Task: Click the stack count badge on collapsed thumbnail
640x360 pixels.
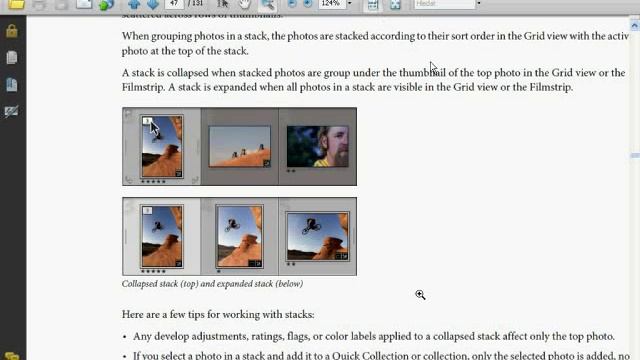Action: (x=147, y=121)
